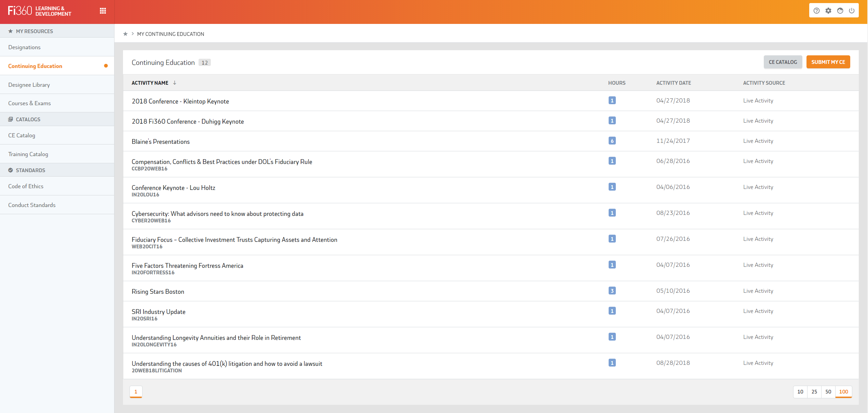This screenshot has height=413, width=868.
Task: Open the app grid launcher icon
Action: (x=103, y=11)
